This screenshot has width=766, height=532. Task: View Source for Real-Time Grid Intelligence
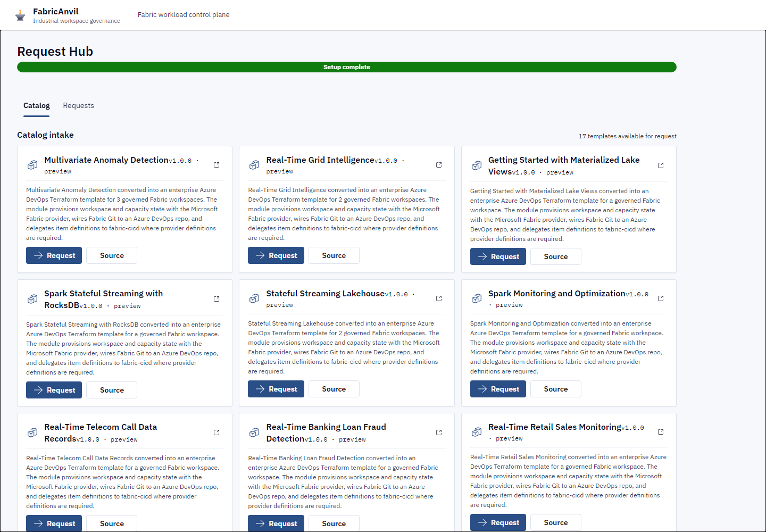click(334, 255)
